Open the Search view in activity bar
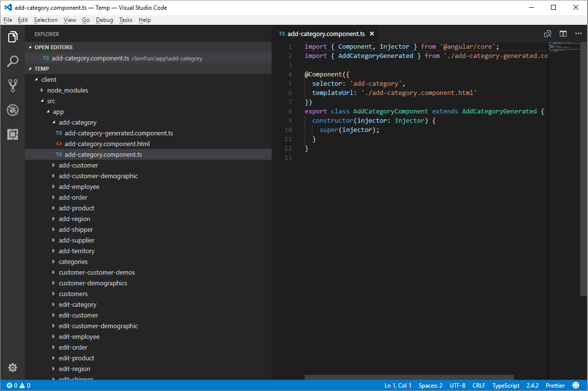Image resolution: width=588 pixels, height=391 pixels. [x=13, y=61]
